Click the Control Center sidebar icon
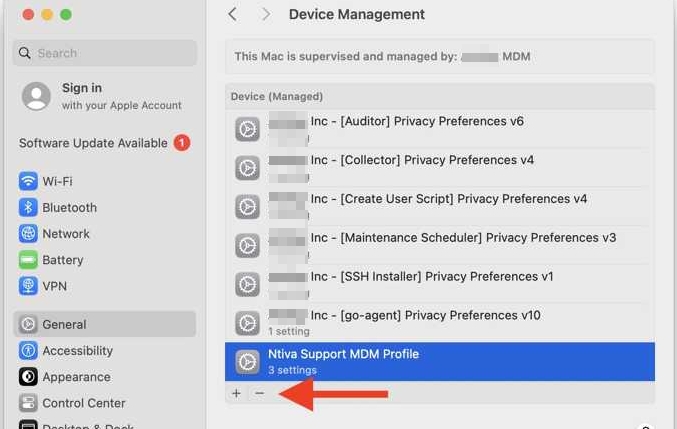The height and width of the screenshot is (429, 677). coord(28,403)
